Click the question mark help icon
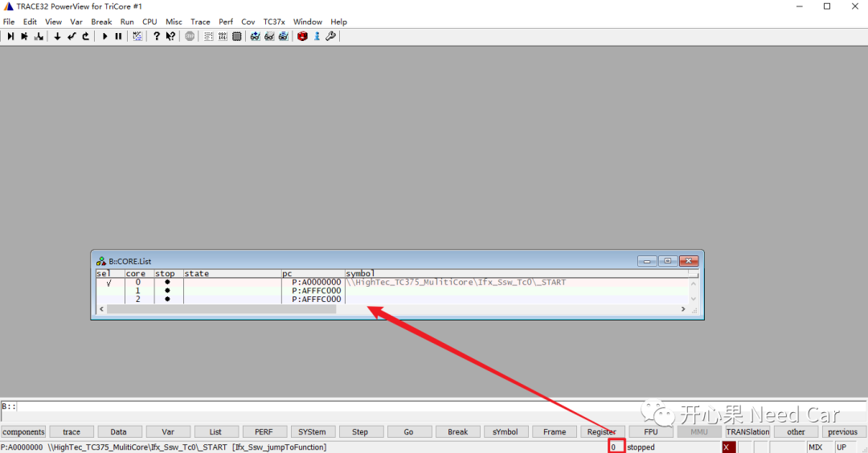 coord(157,36)
